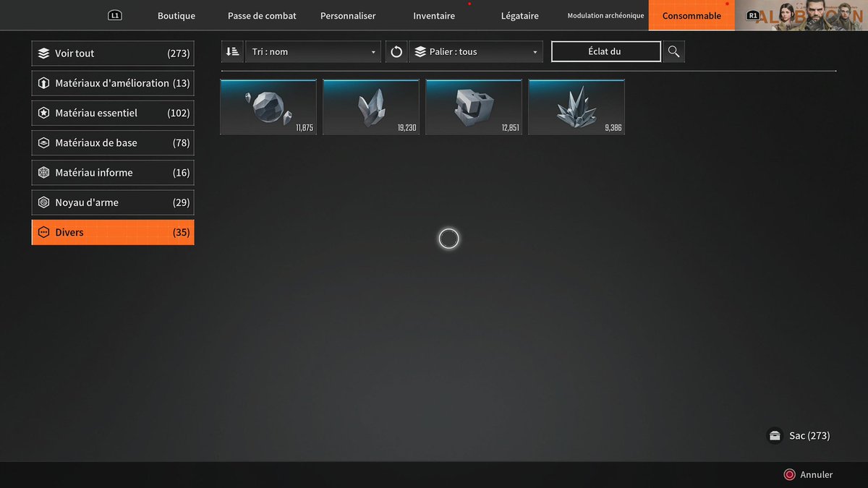Filter by Matériau informe category
The width and height of the screenshot is (868, 488).
113,173
